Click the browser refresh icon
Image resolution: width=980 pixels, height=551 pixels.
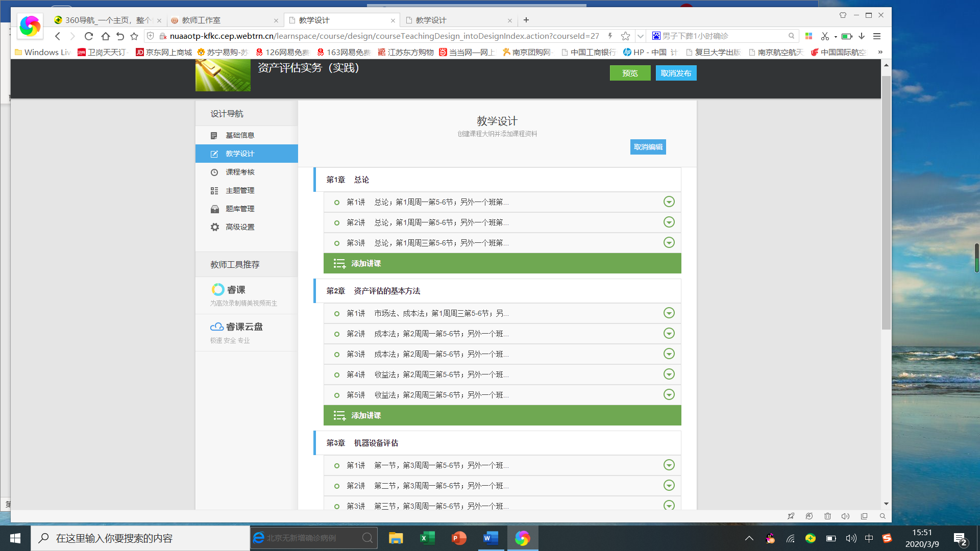tap(89, 36)
